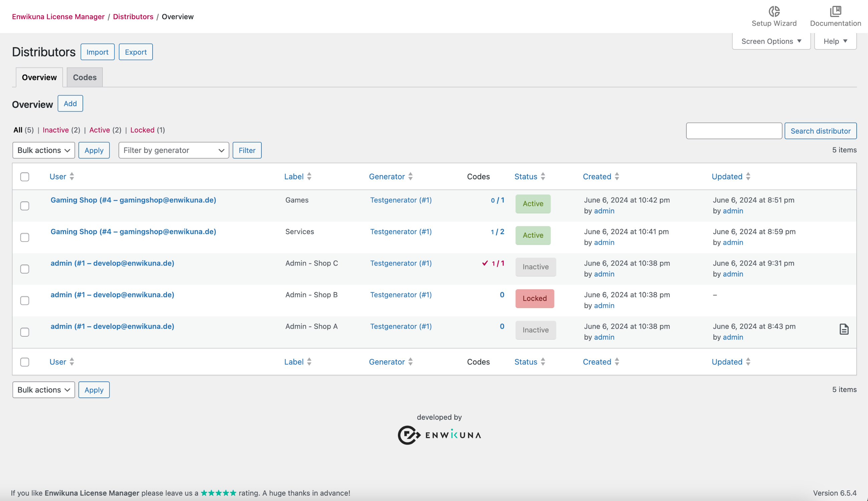Click the sort arrows beside the top Generator header
The width and height of the screenshot is (868, 501).
click(410, 177)
